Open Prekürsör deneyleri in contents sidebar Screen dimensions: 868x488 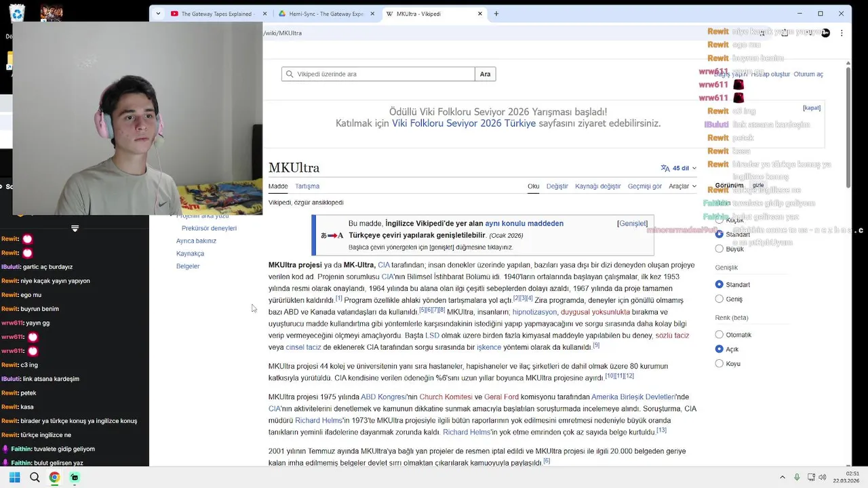pyautogui.click(x=209, y=228)
